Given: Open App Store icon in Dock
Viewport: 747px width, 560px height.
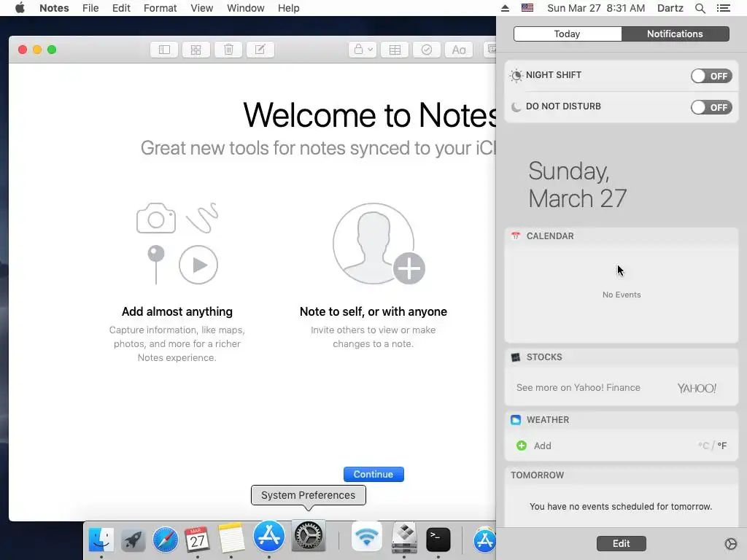Looking at the screenshot, I should click(x=269, y=536).
